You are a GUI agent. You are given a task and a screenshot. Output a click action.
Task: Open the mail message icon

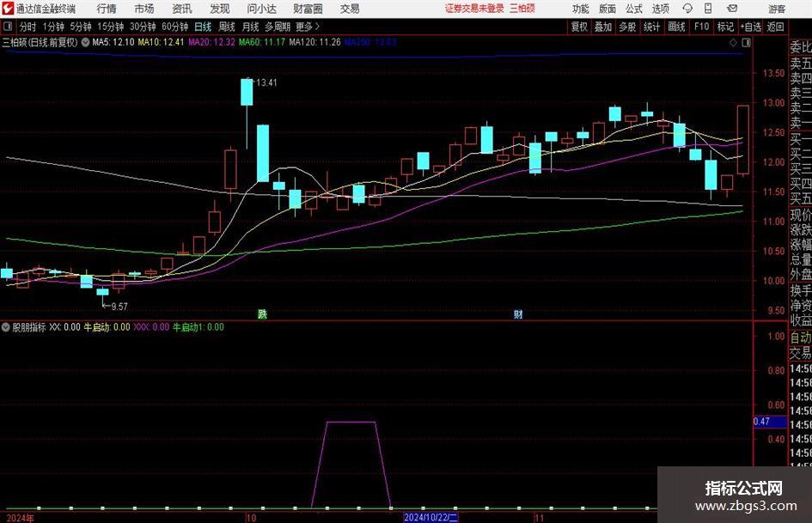[x=732, y=9]
